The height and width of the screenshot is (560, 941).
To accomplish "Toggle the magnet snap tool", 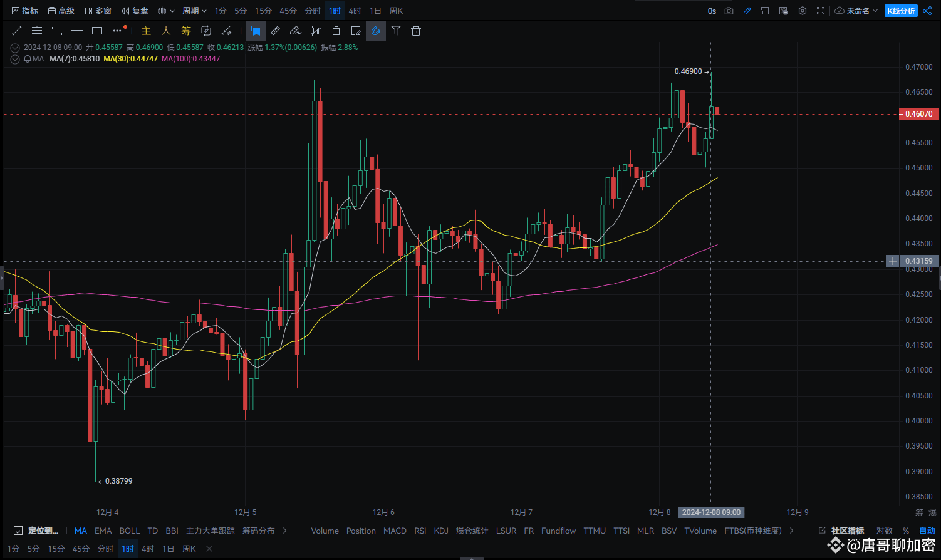I will click(376, 31).
